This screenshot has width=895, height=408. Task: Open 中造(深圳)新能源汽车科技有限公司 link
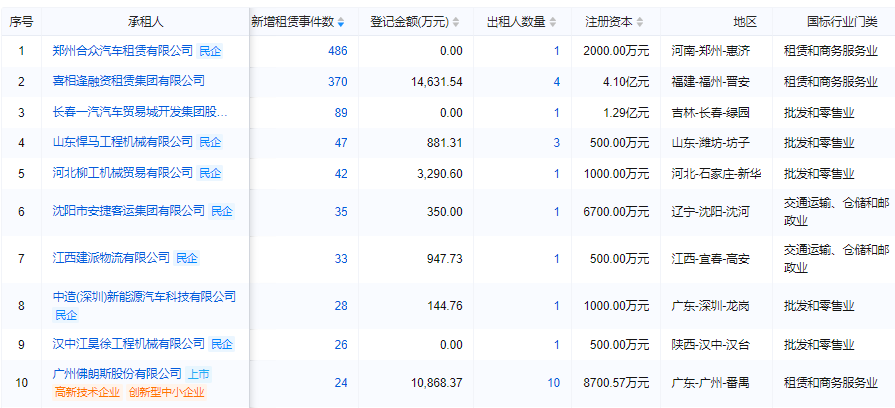(144, 297)
